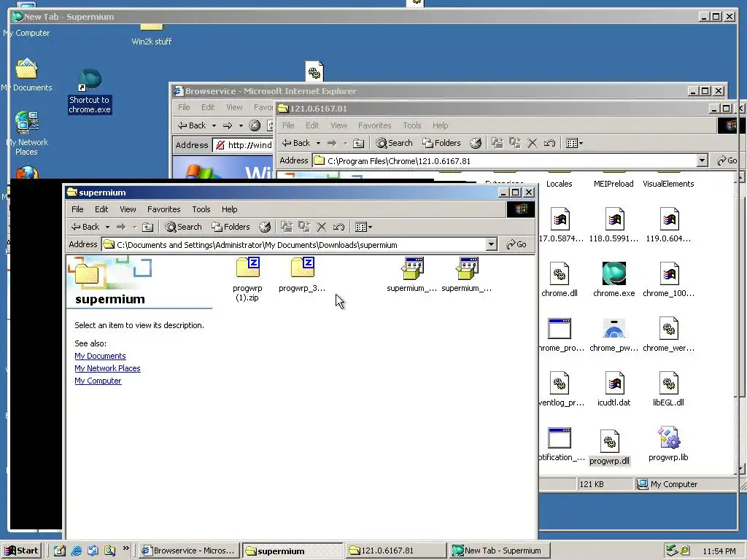The image size is (747, 560).
Task: Click Undo icon in supermium window toolbar
Action: point(338,227)
